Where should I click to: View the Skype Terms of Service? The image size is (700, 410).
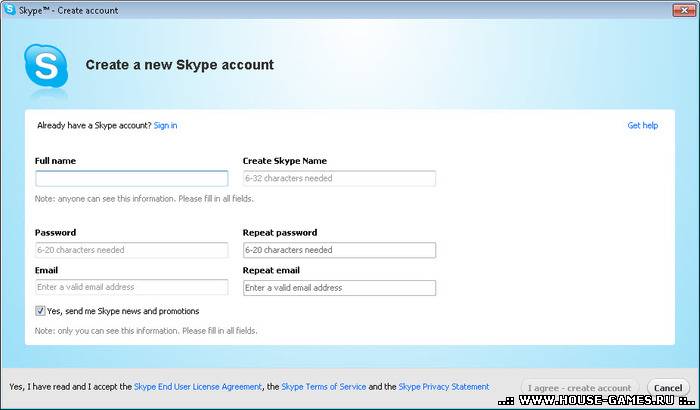(324, 387)
